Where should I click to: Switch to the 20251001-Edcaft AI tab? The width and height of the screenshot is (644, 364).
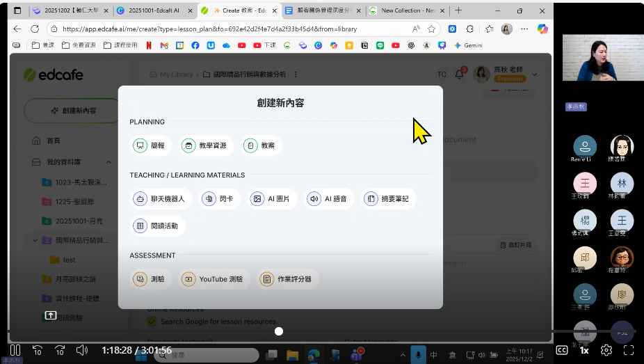[154, 10]
